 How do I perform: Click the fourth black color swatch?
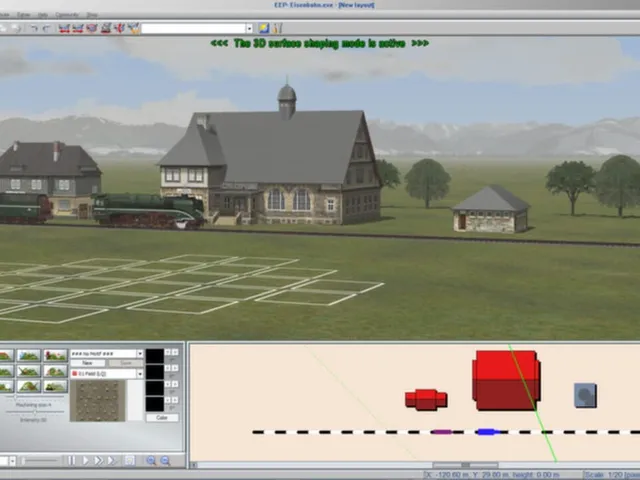[x=155, y=404]
